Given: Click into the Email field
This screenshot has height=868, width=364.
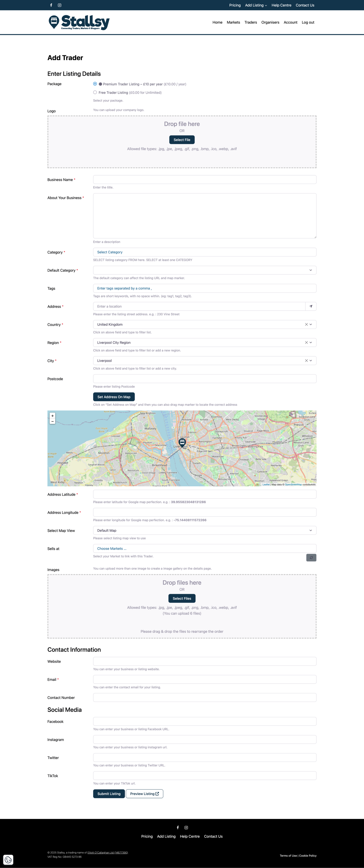Looking at the screenshot, I should [x=205, y=680].
